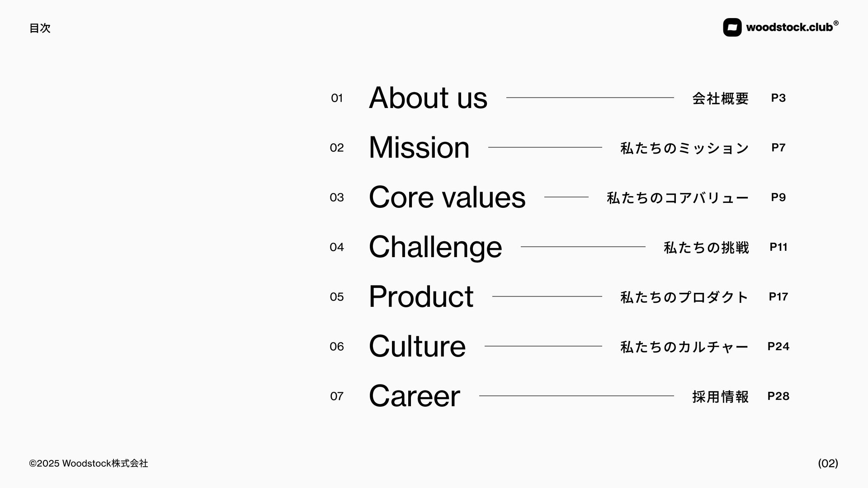The width and height of the screenshot is (868, 488).
Task: Click the woodstock.club logo icon
Action: [x=732, y=28]
